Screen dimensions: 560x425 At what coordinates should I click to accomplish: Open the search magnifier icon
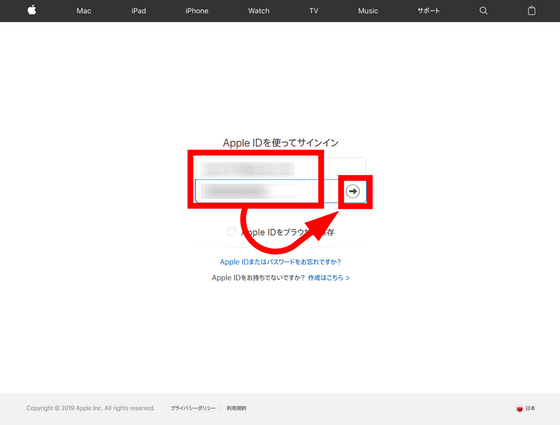click(483, 11)
